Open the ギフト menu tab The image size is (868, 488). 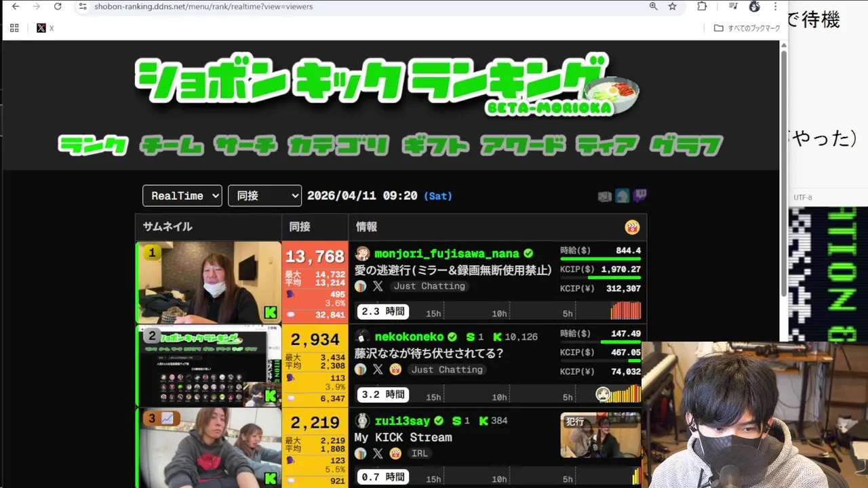(x=435, y=145)
